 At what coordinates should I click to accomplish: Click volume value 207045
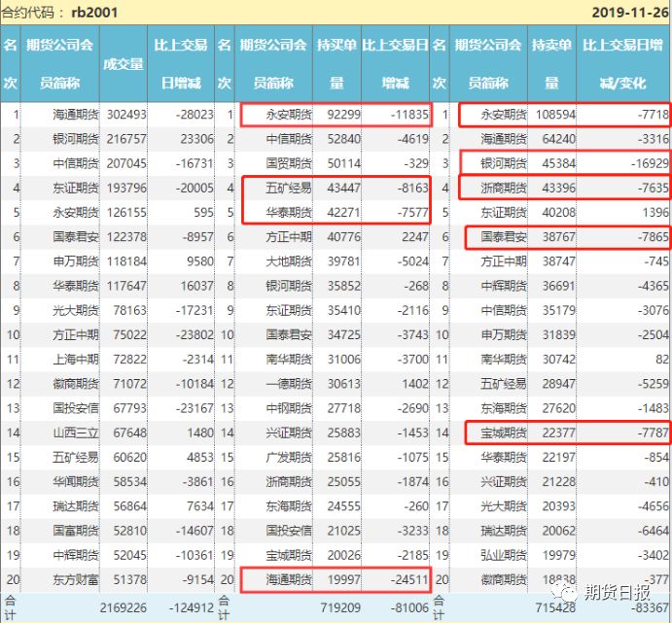126,163
